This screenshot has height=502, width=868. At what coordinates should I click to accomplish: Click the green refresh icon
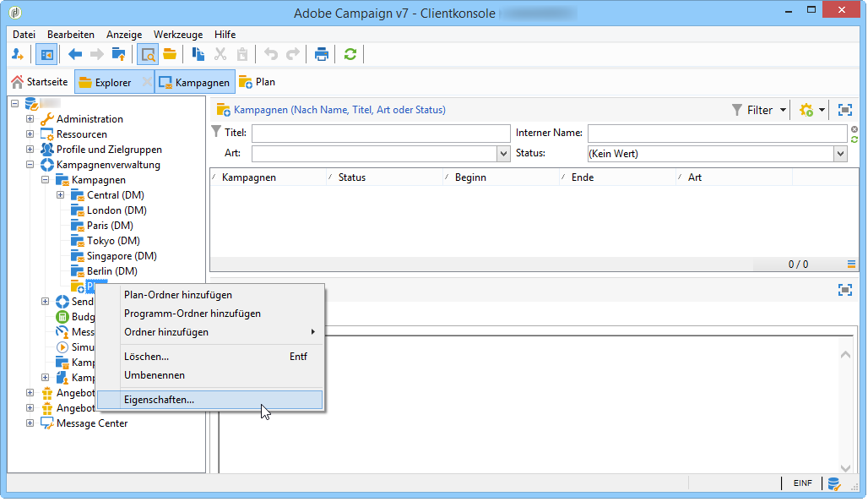coord(350,54)
